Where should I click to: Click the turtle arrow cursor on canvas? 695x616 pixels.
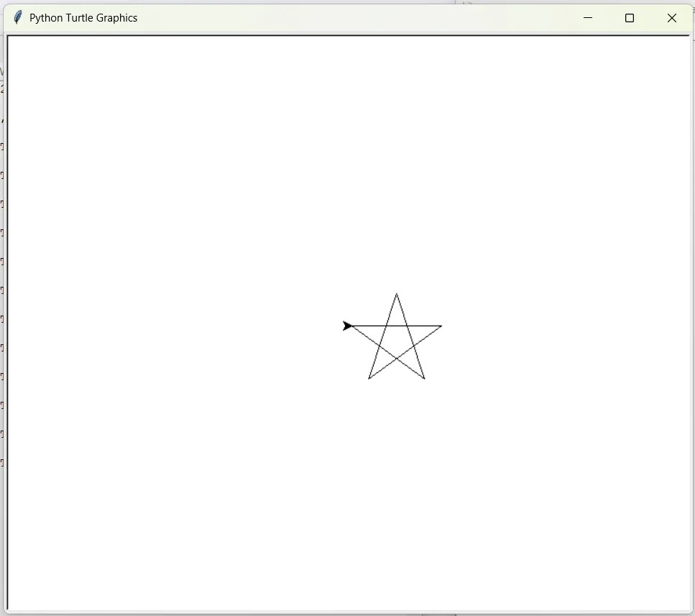[x=348, y=326]
